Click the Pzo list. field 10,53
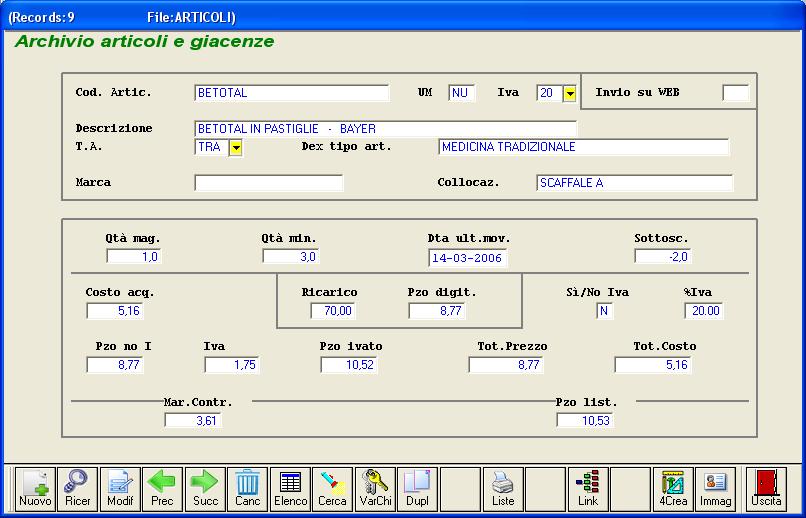806x518 pixels. point(585,420)
